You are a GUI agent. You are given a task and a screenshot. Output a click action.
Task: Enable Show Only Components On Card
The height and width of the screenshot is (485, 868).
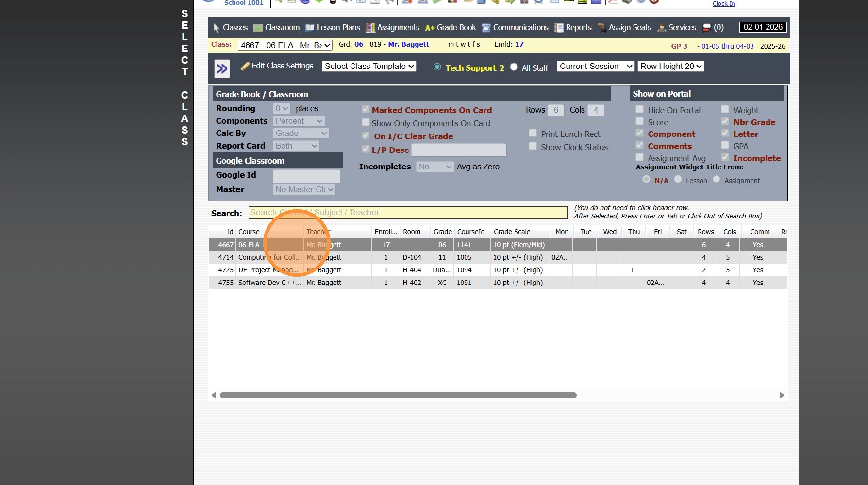coord(366,123)
